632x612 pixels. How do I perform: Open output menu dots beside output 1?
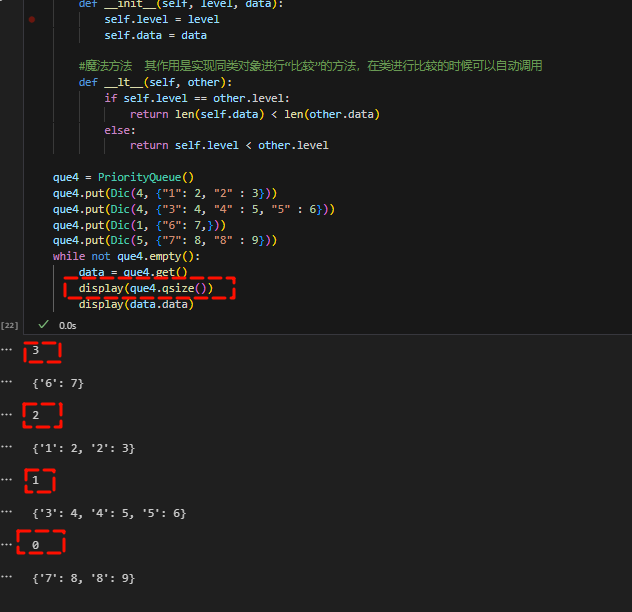(x=6, y=479)
